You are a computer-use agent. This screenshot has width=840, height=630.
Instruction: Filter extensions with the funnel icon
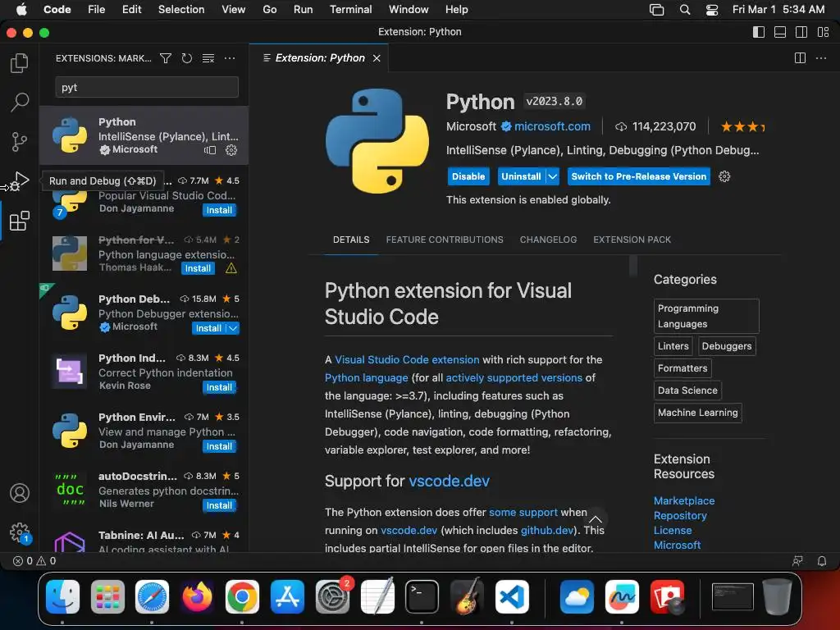point(166,58)
